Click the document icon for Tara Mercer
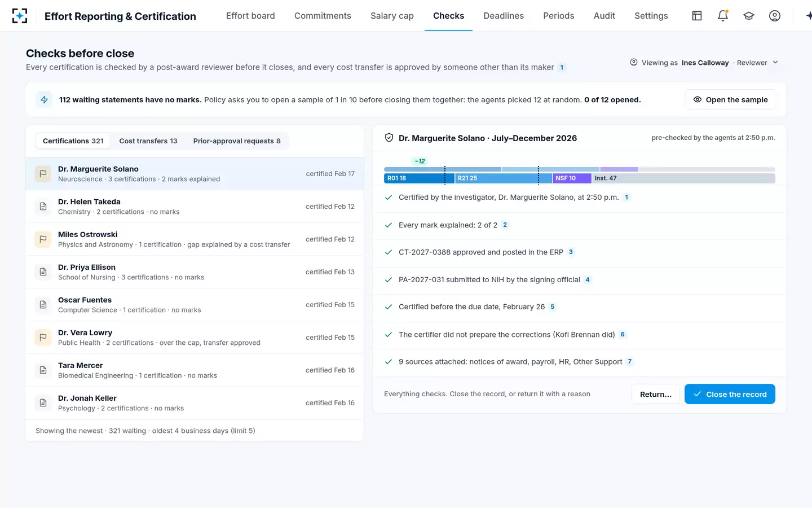The image size is (812, 508). 43,370
